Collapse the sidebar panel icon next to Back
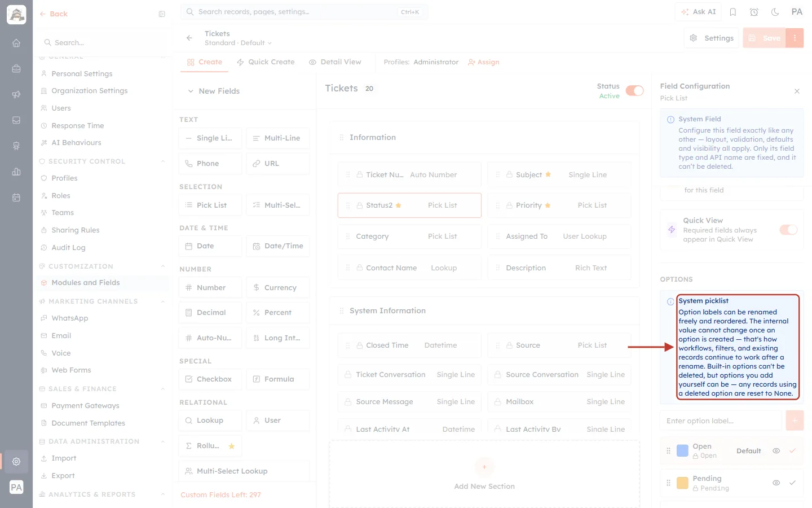 click(162, 14)
